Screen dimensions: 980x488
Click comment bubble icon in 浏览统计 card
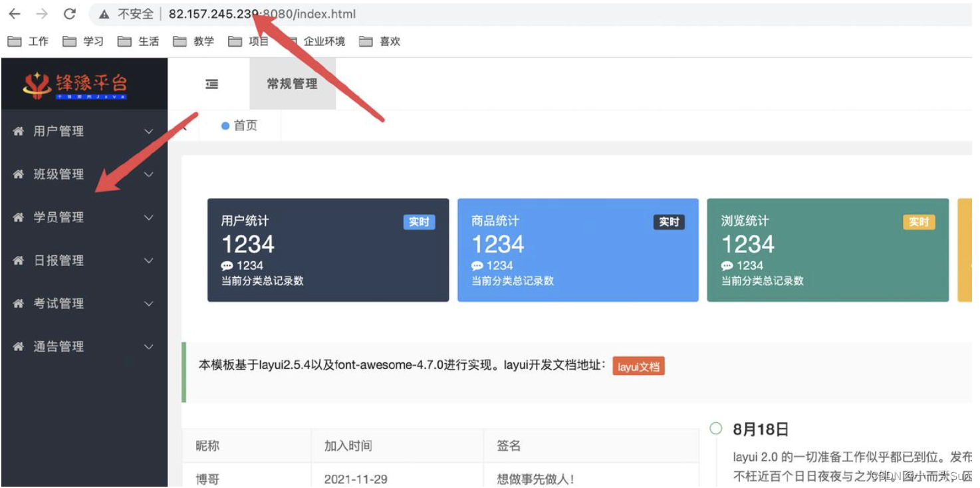point(727,266)
